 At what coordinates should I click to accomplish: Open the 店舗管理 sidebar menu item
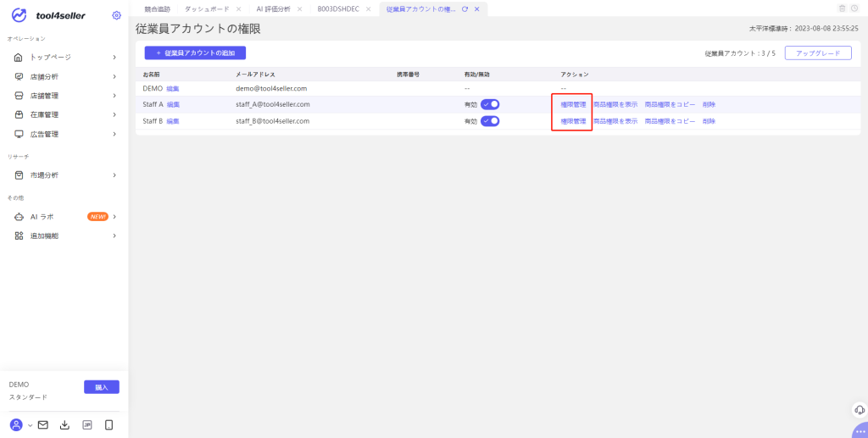[x=65, y=96]
